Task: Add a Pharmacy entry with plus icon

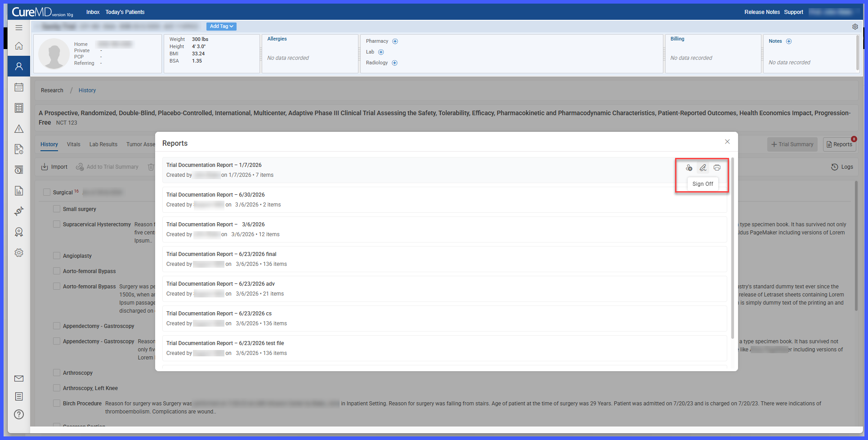Action: 395,41
